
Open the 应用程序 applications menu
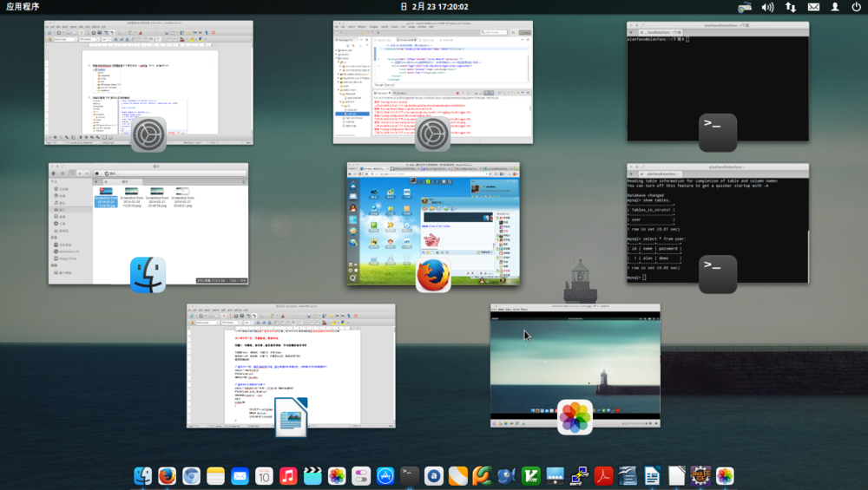click(x=23, y=7)
